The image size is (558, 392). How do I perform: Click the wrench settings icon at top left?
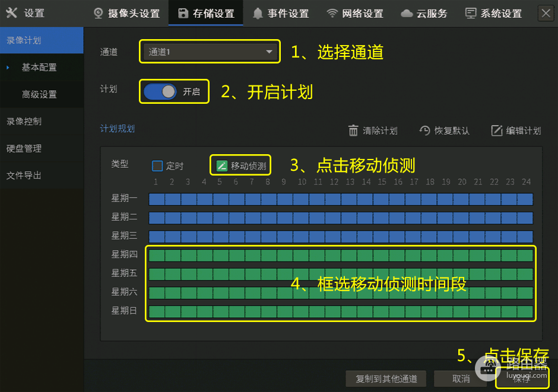pyautogui.click(x=11, y=13)
